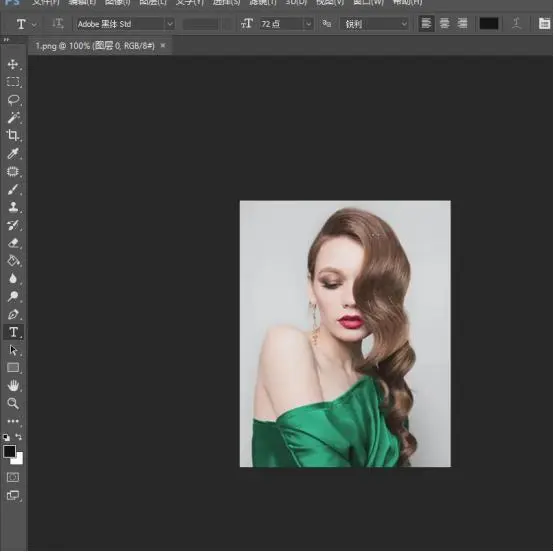
Task: Set center-align text
Action: (x=444, y=24)
